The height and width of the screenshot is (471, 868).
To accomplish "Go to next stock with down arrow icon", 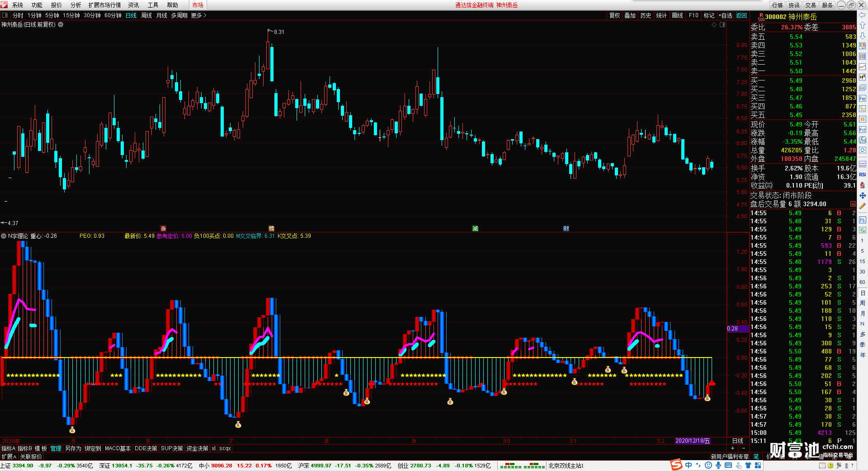I will coord(863,36).
